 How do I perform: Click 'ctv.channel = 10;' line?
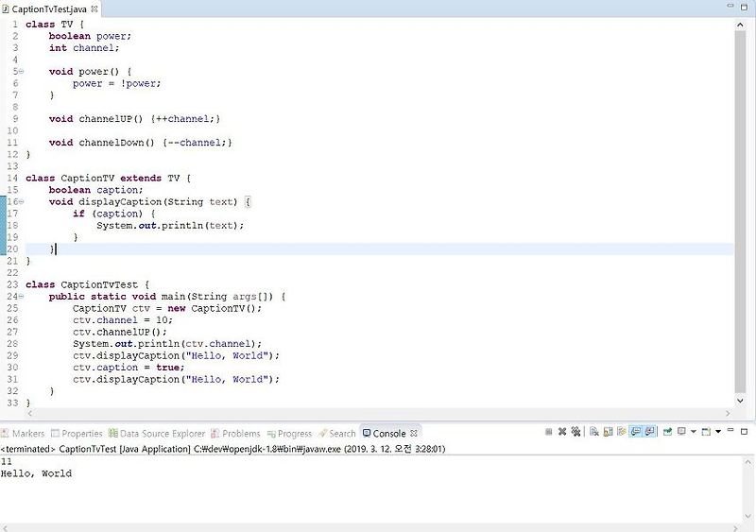pyautogui.click(x=123, y=320)
